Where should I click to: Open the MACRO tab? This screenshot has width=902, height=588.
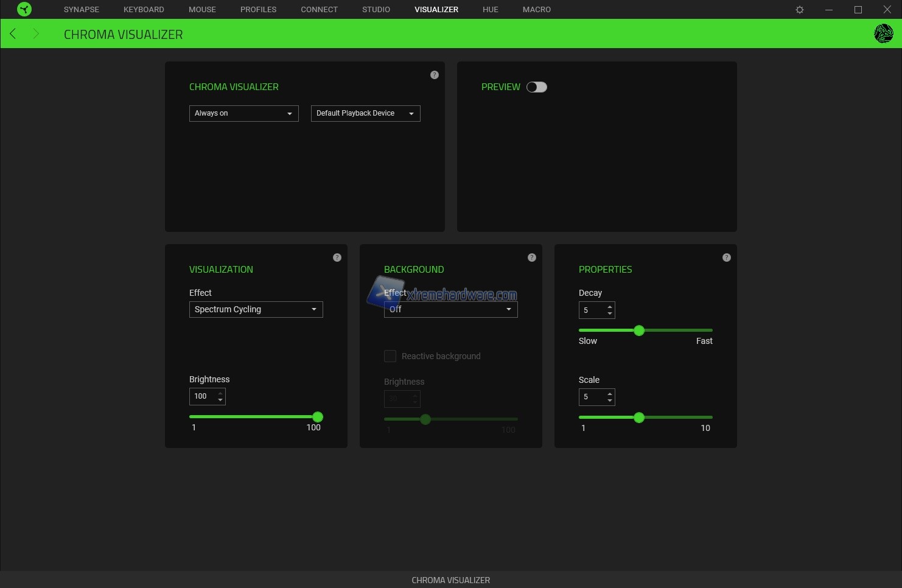[x=536, y=10]
